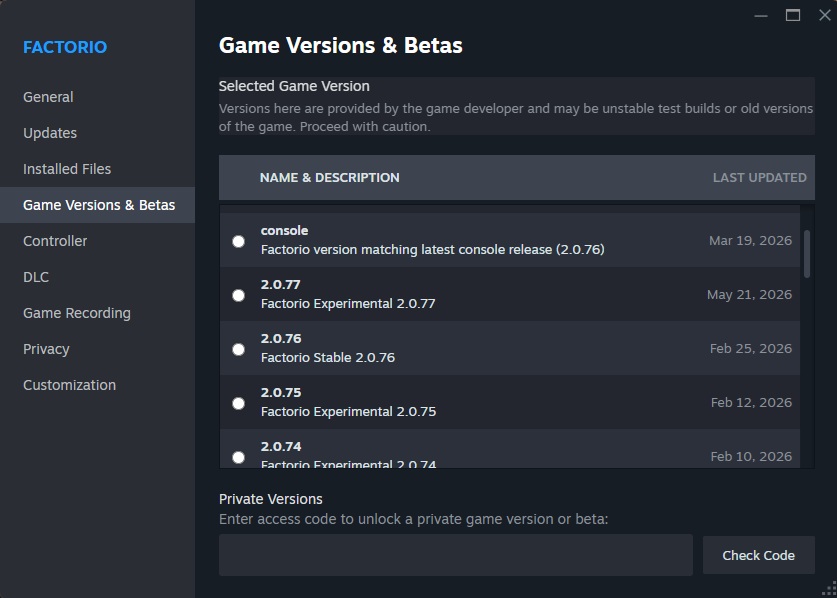
Task: Click the console release description text
Action: (432, 250)
